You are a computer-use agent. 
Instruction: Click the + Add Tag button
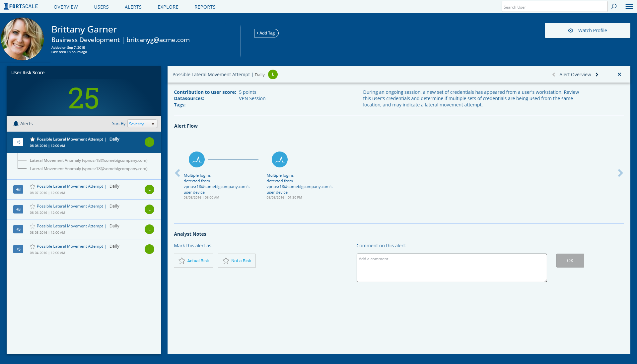click(x=266, y=33)
